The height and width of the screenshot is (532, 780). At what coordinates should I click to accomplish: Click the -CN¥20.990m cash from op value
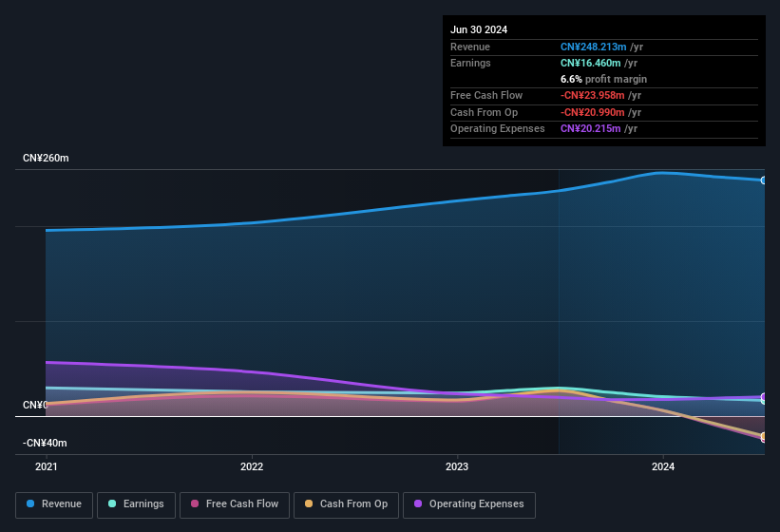pos(593,112)
